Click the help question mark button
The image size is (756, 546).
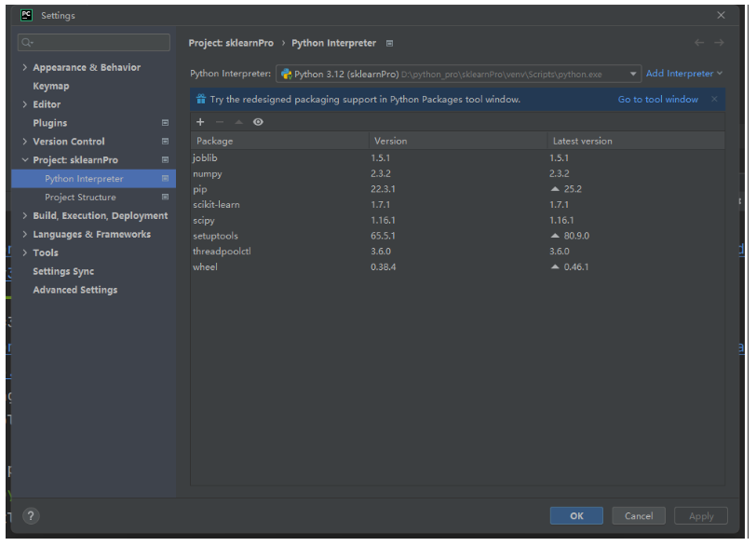click(31, 516)
